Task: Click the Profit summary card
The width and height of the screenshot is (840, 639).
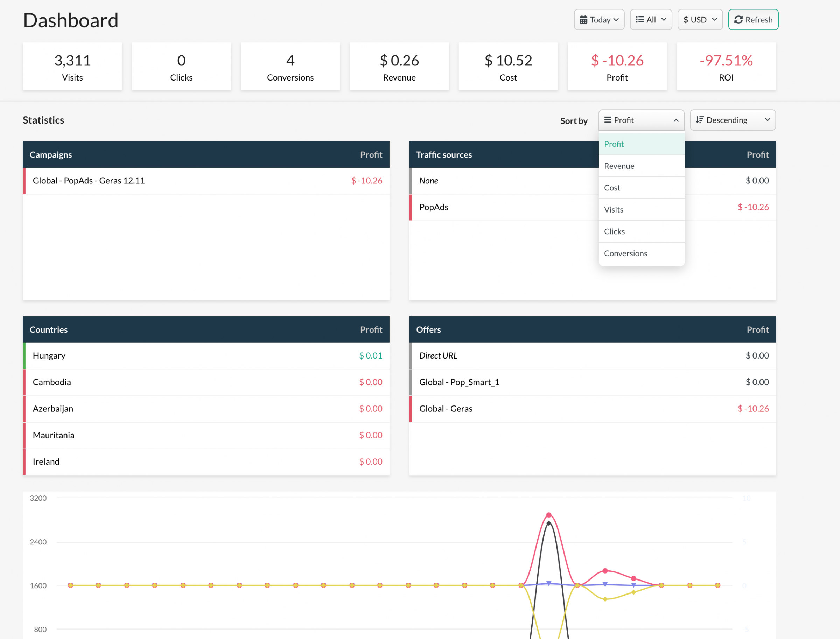Action: coord(617,67)
